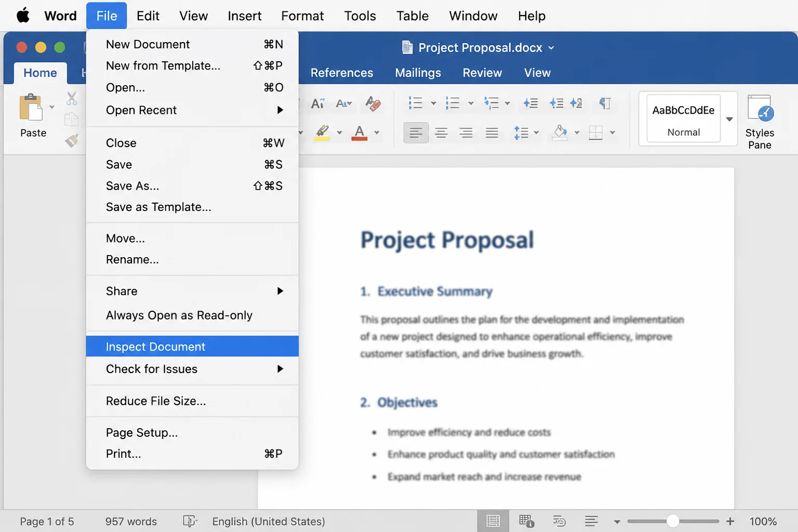Open the Insert menu in menu bar
The width and height of the screenshot is (798, 532).
click(244, 16)
